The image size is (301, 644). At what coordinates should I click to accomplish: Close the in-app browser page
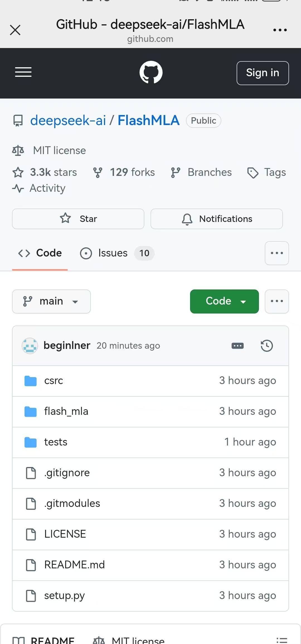[15, 30]
